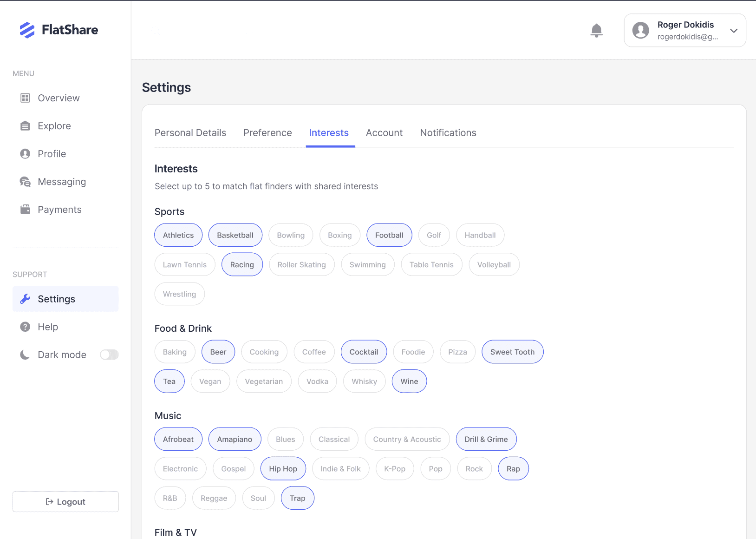Select the Vodka chip
This screenshot has height=539, width=756.
[318, 381]
